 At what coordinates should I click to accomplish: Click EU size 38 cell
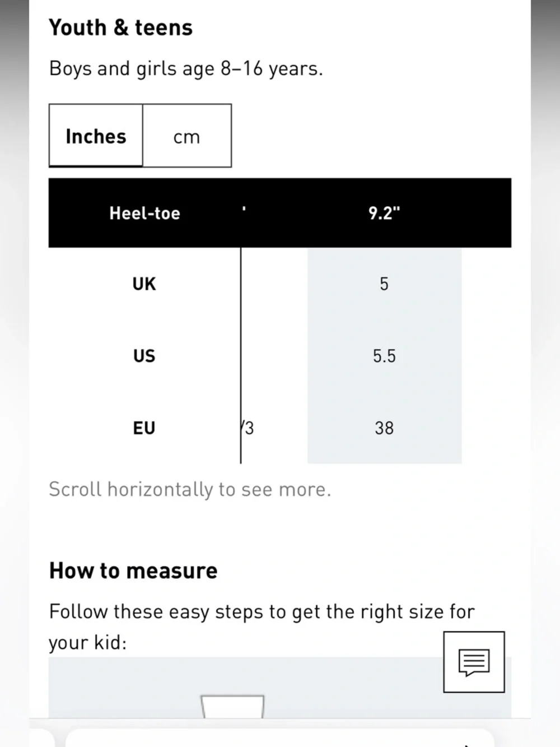[384, 428]
